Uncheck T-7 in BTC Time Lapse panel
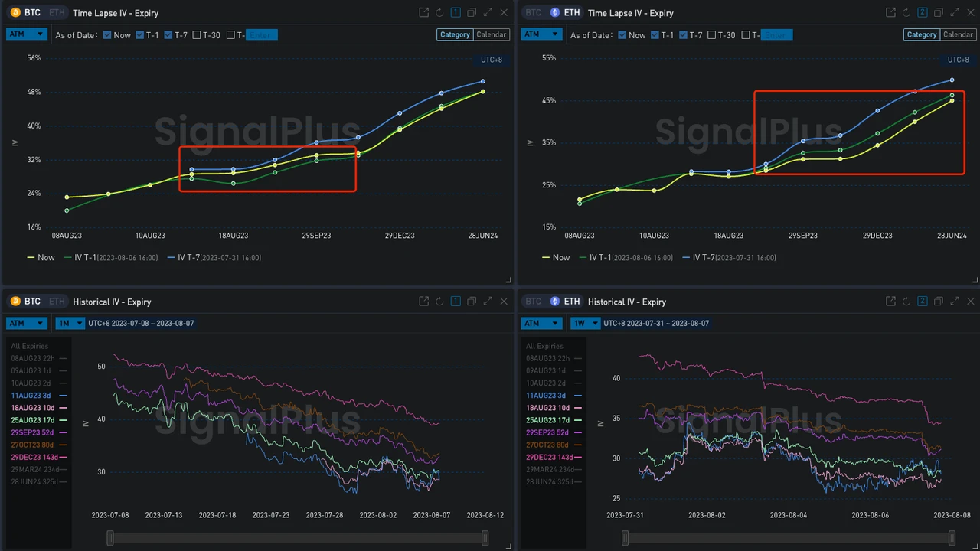980x551 pixels. (x=168, y=35)
